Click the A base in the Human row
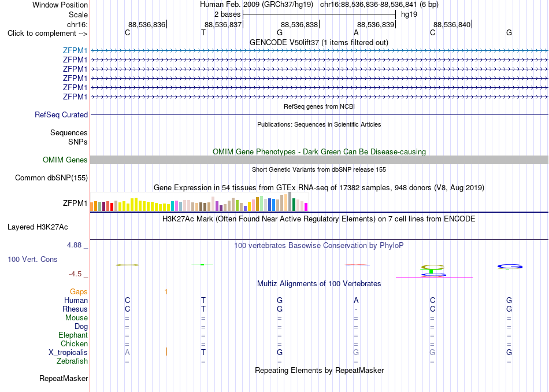This screenshot has width=549, height=392. 356,300
